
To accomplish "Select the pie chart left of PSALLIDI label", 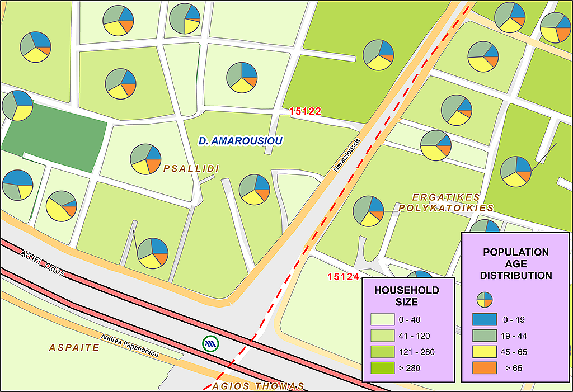I will (x=146, y=159).
